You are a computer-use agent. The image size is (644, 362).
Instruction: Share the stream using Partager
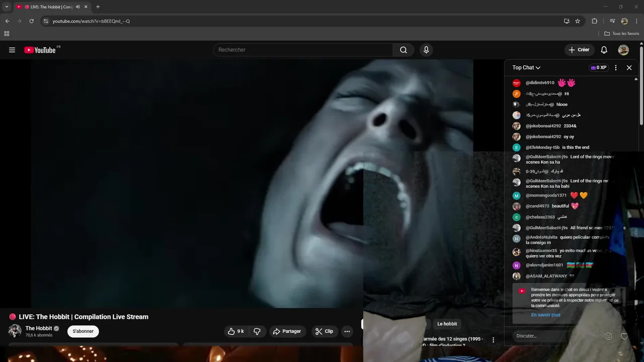click(287, 331)
